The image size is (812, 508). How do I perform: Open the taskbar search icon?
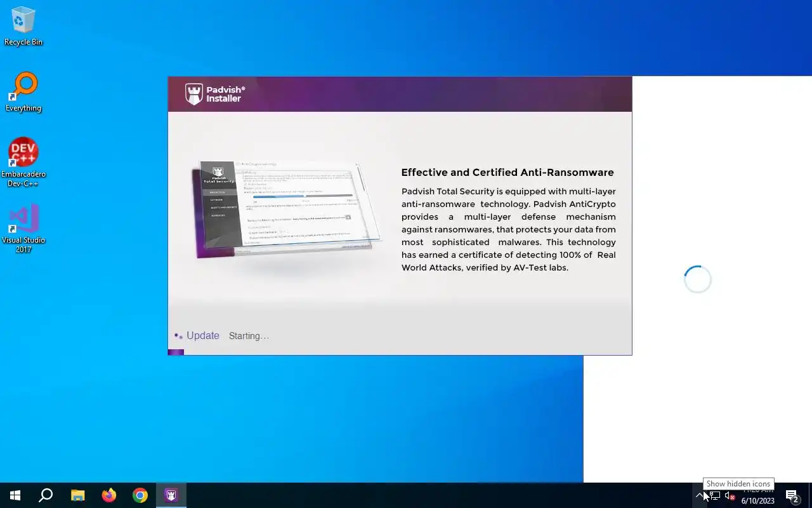(46, 495)
